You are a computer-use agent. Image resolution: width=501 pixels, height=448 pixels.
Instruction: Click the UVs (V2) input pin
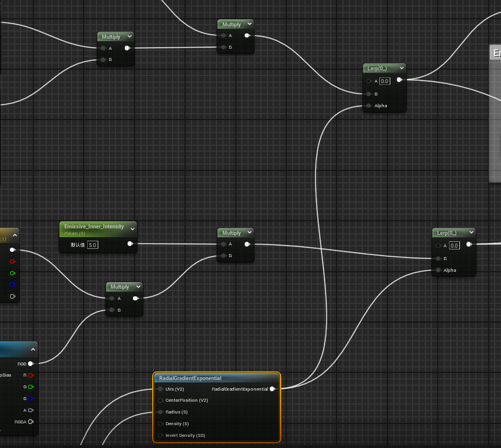160,389
